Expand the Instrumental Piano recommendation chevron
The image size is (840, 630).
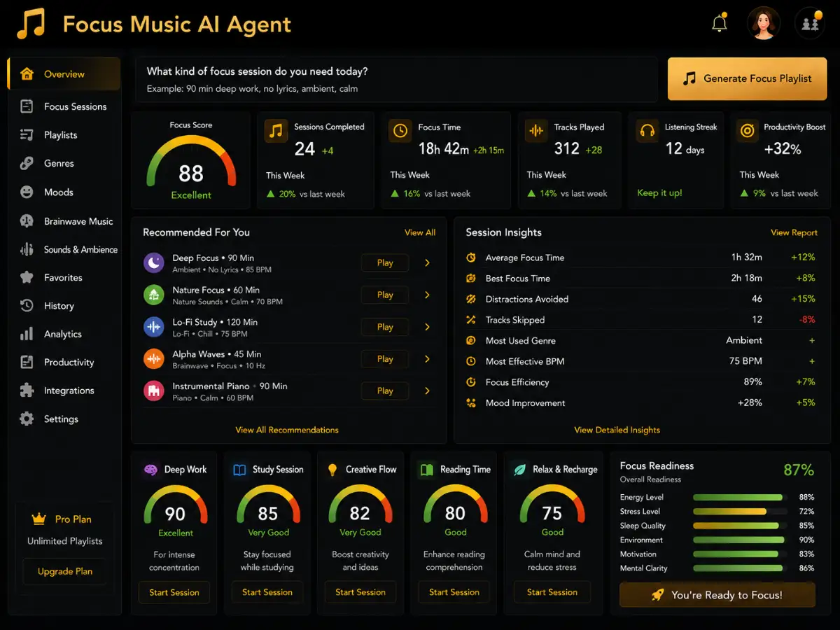427,391
